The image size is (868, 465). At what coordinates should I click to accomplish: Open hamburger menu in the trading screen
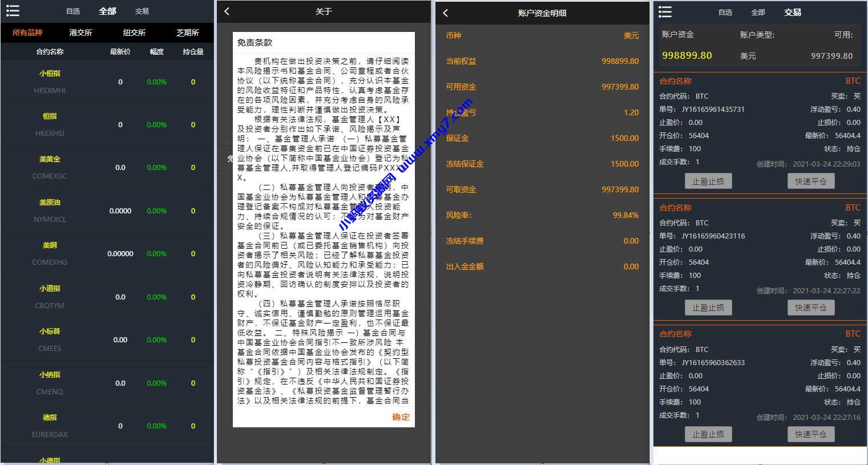coord(665,12)
